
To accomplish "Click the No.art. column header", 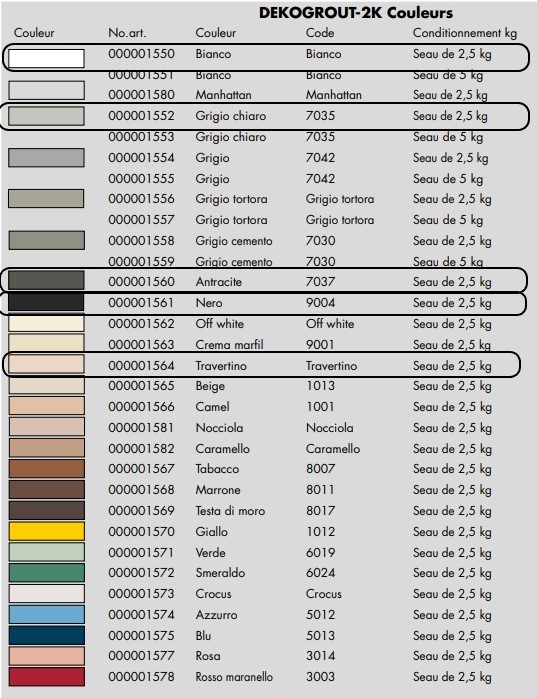I will (x=127, y=33).
